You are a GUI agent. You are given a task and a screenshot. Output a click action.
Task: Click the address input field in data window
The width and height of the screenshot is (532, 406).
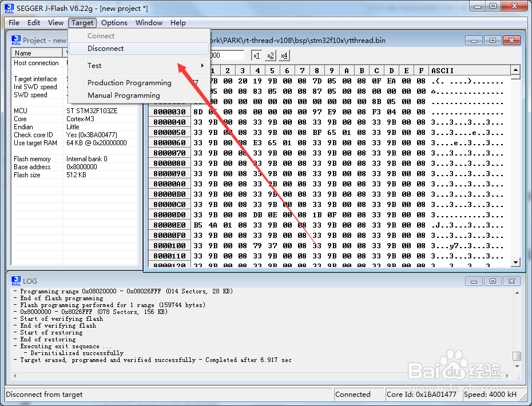[227, 55]
